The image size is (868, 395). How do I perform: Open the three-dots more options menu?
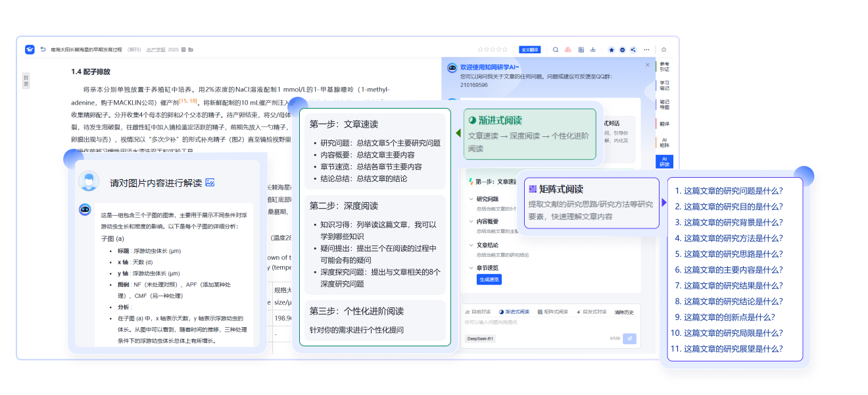coord(647,49)
